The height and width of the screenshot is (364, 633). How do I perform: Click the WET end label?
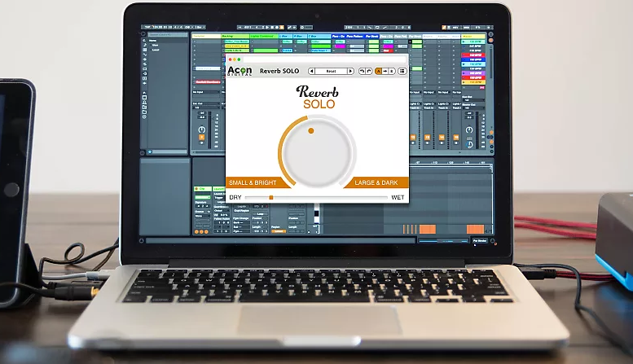(x=398, y=197)
